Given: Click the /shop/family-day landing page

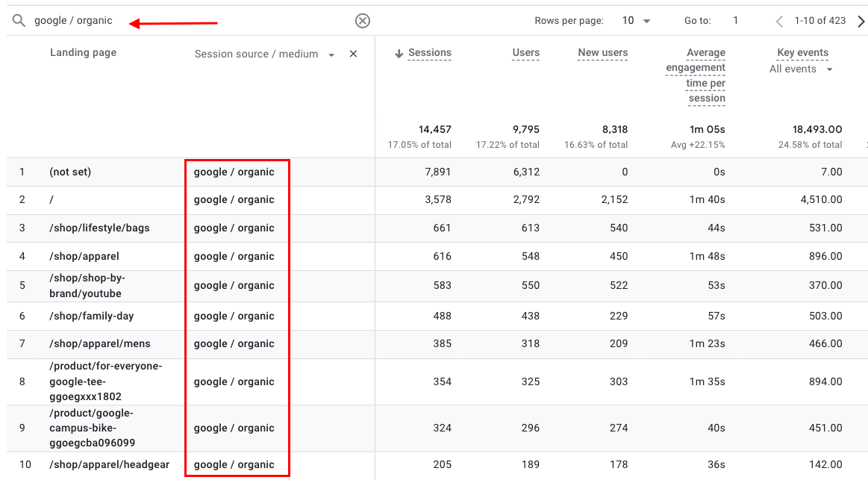Looking at the screenshot, I should pyautogui.click(x=91, y=316).
